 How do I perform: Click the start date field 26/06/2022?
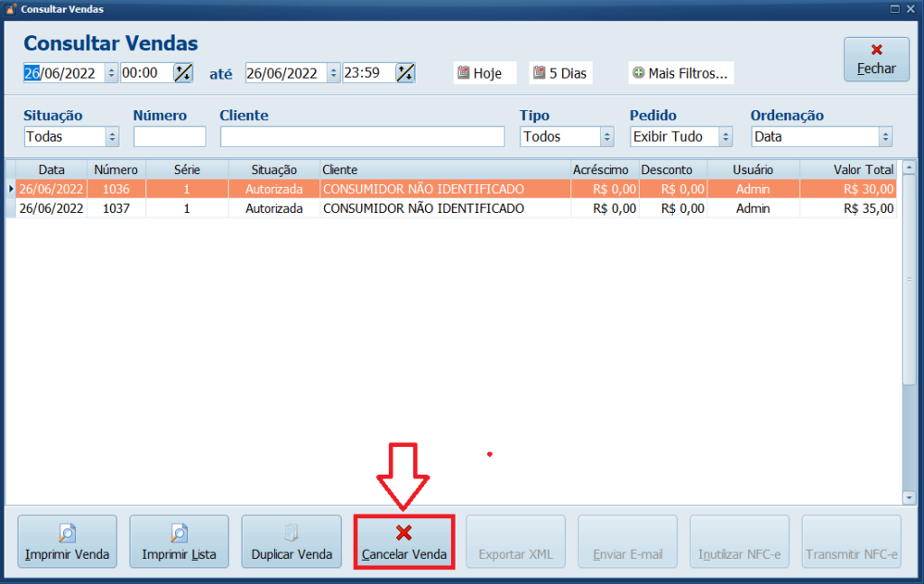coord(64,73)
